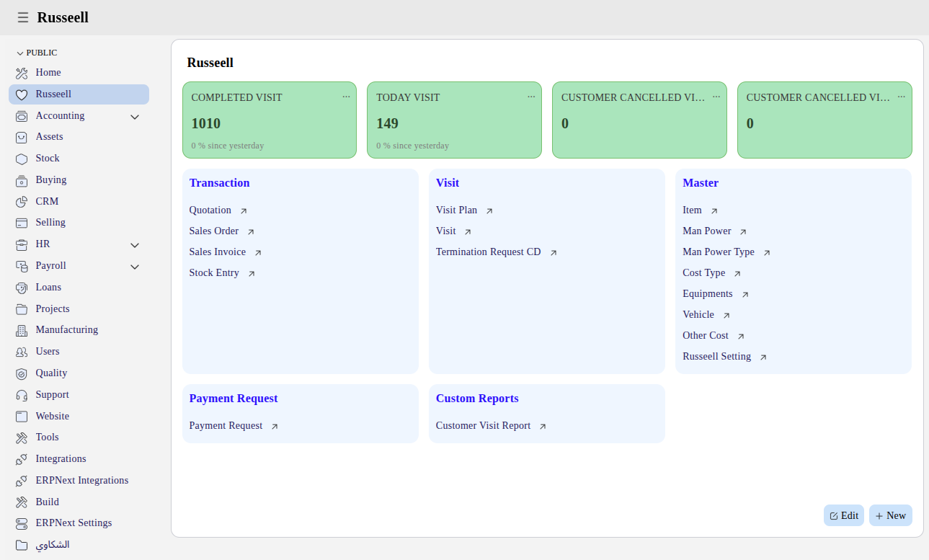
Task: Click the New workspace button
Action: [890, 515]
